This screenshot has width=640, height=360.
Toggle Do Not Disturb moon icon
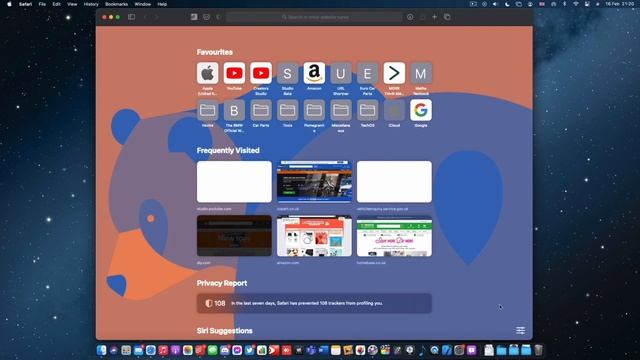tap(507, 4)
